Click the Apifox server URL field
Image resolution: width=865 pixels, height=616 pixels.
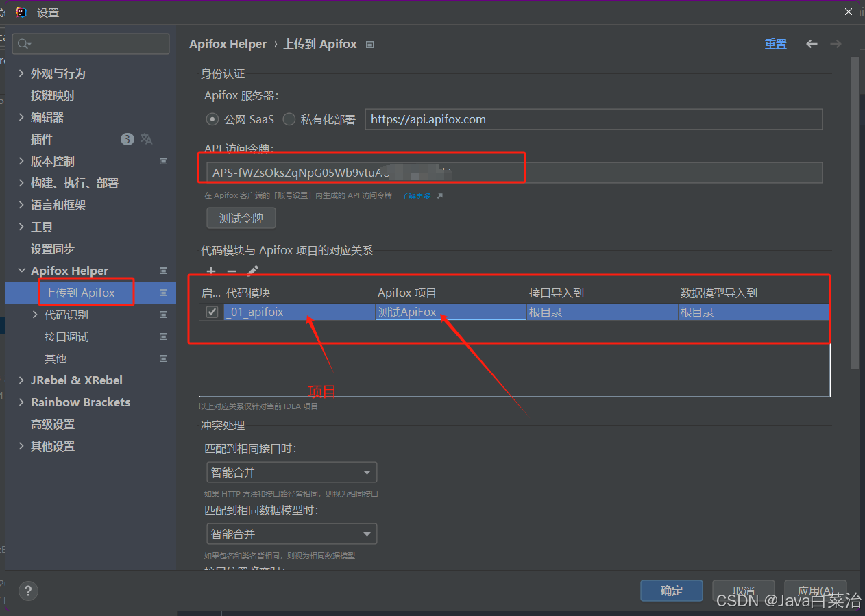[594, 119]
